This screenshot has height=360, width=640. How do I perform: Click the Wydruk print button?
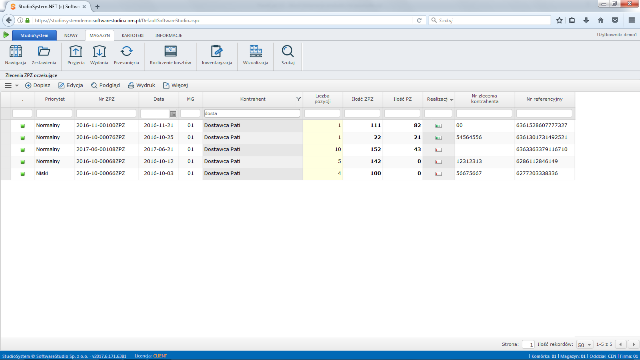(141, 85)
